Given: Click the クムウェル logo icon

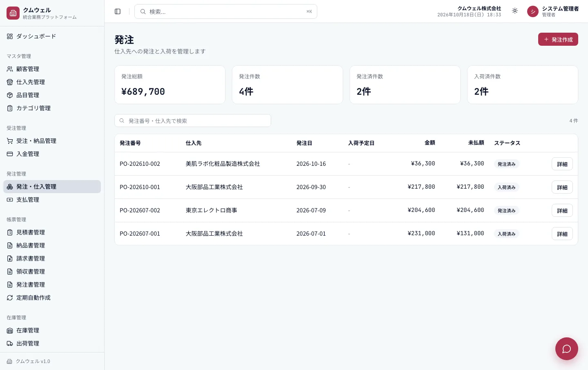Looking at the screenshot, I should 13,13.
